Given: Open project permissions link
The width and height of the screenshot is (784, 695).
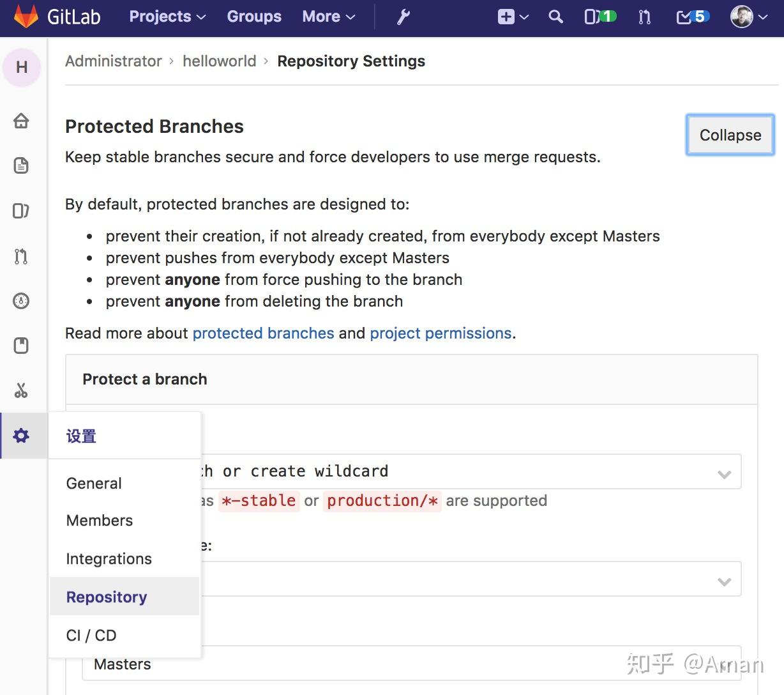Looking at the screenshot, I should (441, 333).
